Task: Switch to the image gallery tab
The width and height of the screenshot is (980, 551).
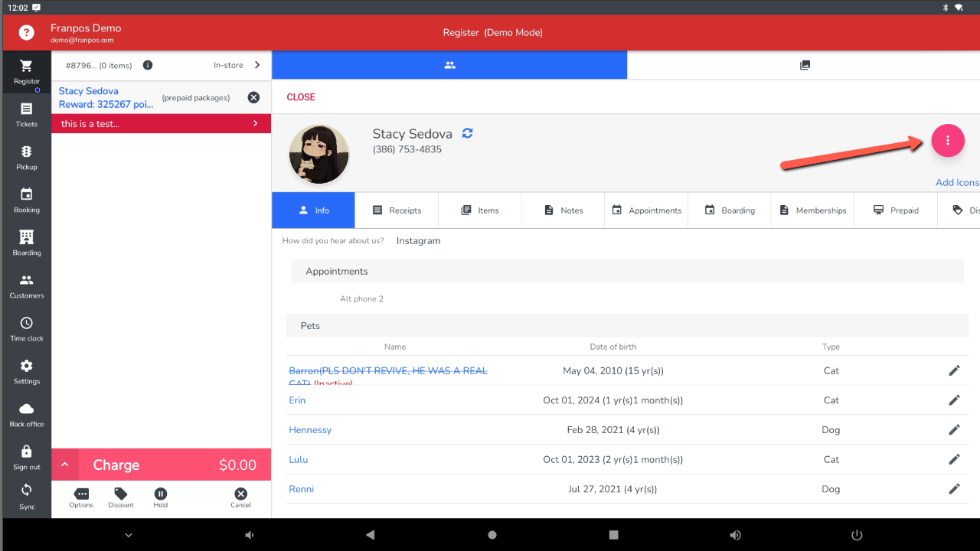Action: tap(804, 65)
